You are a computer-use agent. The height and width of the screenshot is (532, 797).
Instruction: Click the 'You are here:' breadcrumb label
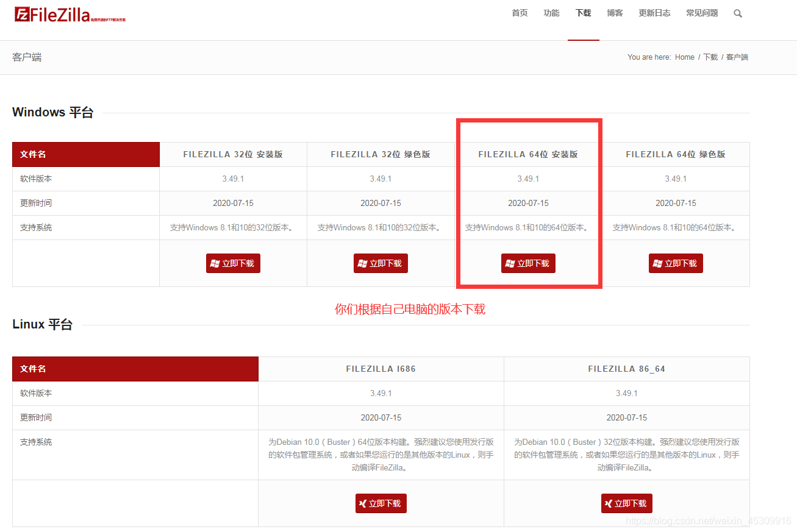pos(649,57)
